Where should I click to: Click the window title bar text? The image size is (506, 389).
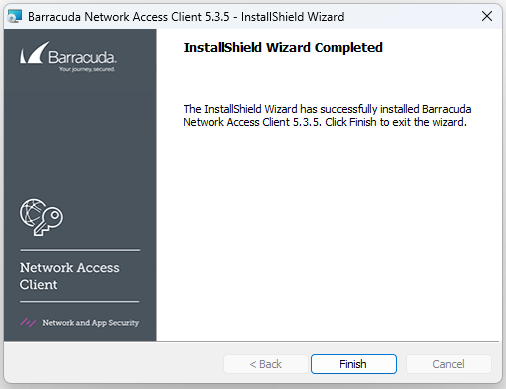click(x=186, y=17)
